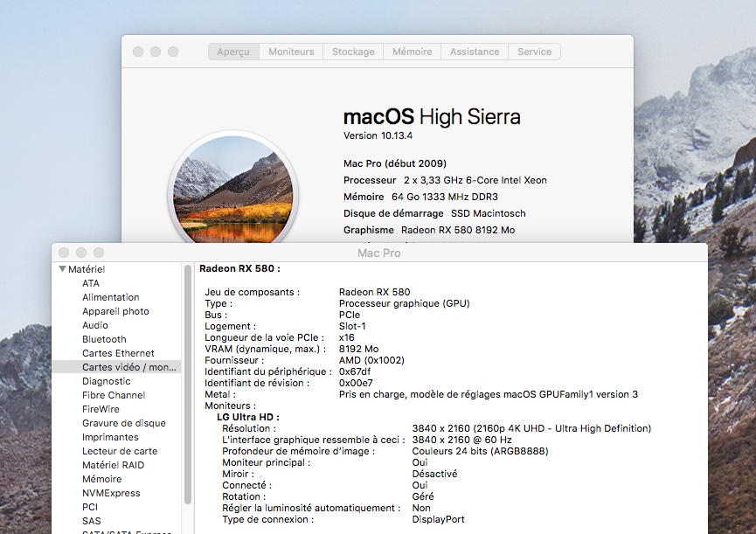Click the Radeon RX 580 heading
Viewport: 756px width, 534px height.
pyautogui.click(x=239, y=269)
